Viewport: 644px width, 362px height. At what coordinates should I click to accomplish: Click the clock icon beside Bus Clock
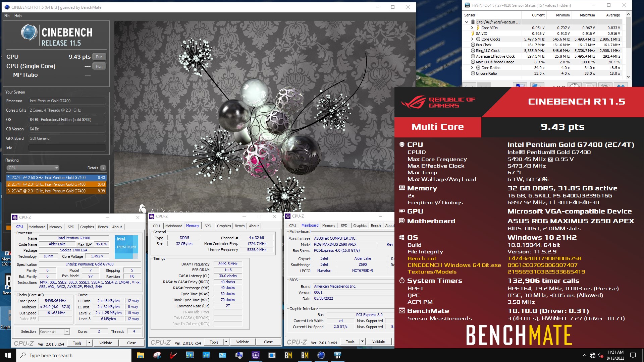click(x=473, y=45)
